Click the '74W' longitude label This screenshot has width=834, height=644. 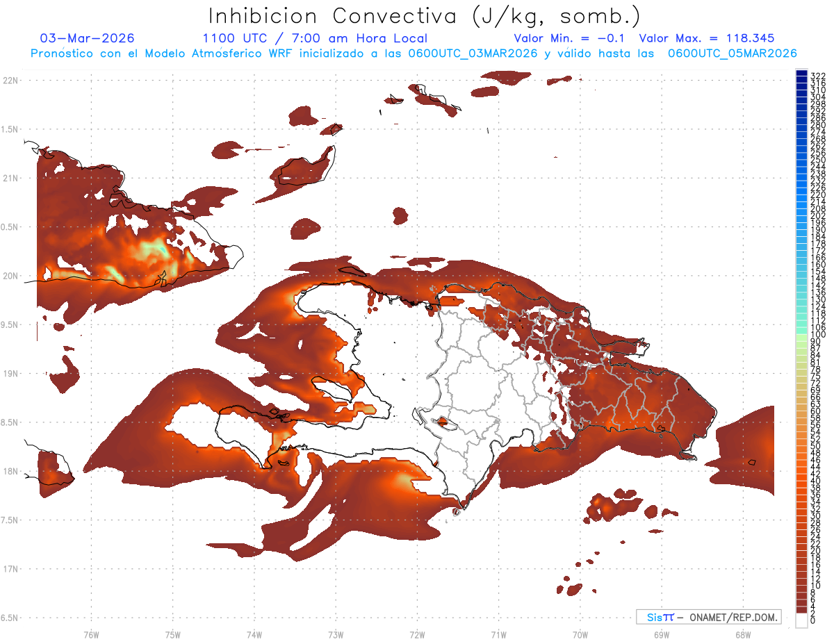coord(254,634)
